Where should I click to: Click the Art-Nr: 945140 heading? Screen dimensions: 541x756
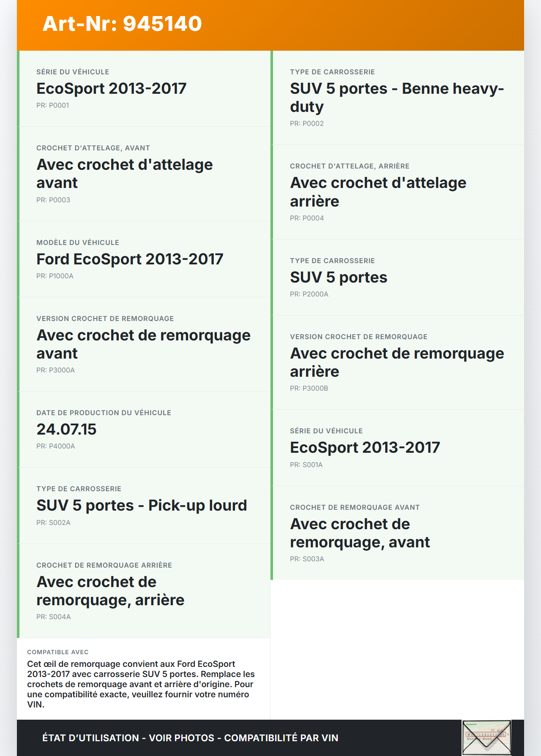click(x=122, y=24)
